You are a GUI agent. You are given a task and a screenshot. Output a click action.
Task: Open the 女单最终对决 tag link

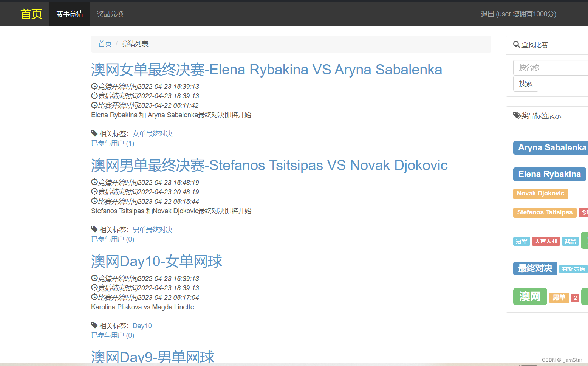(153, 134)
